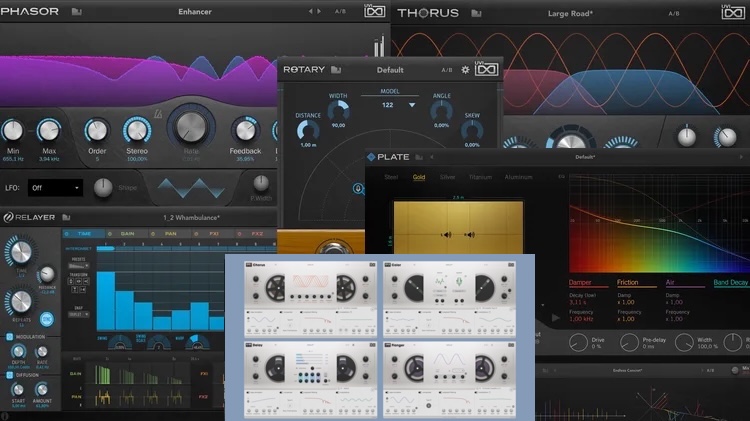The height and width of the screenshot is (421, 750).
Task: Open Relayer preset browser folder icon
Action: click(x=66, y=217)
